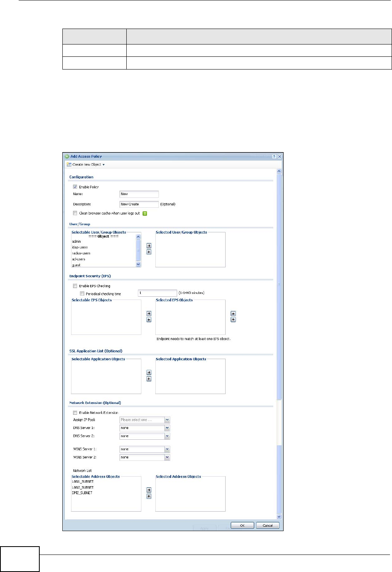This screenshot has height=572, width=392.
Task: Click the dialog vertical scrollbar thumb
Action: point(279,286)
